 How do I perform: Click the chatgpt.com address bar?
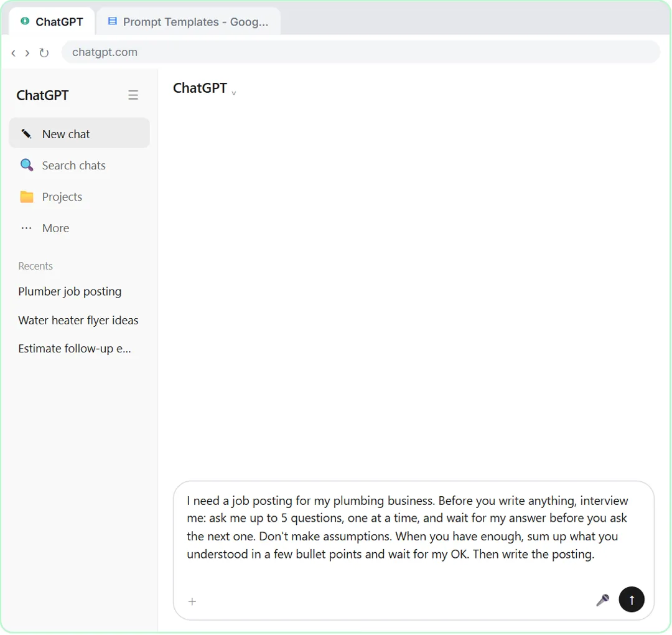click(361, 52)
